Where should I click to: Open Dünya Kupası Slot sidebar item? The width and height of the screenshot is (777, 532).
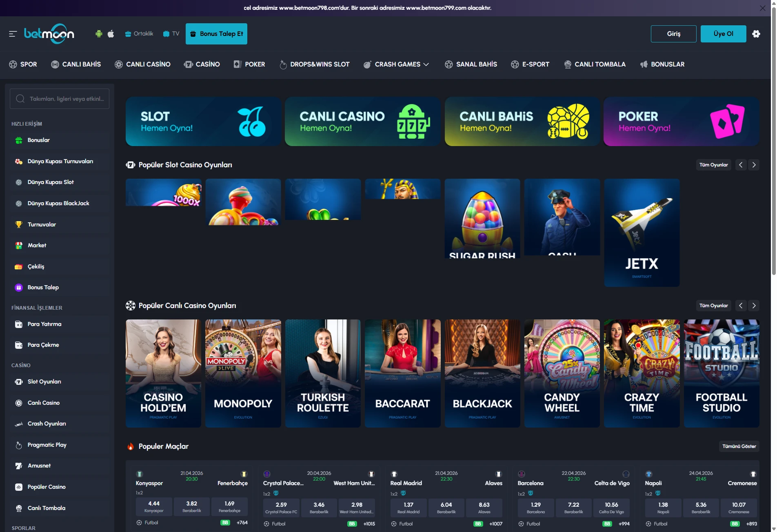[x=60, y=182]
